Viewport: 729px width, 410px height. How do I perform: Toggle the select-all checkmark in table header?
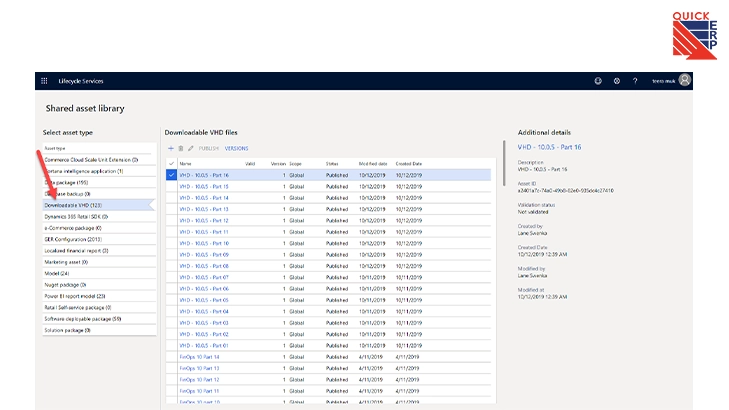tap(172, 164)
